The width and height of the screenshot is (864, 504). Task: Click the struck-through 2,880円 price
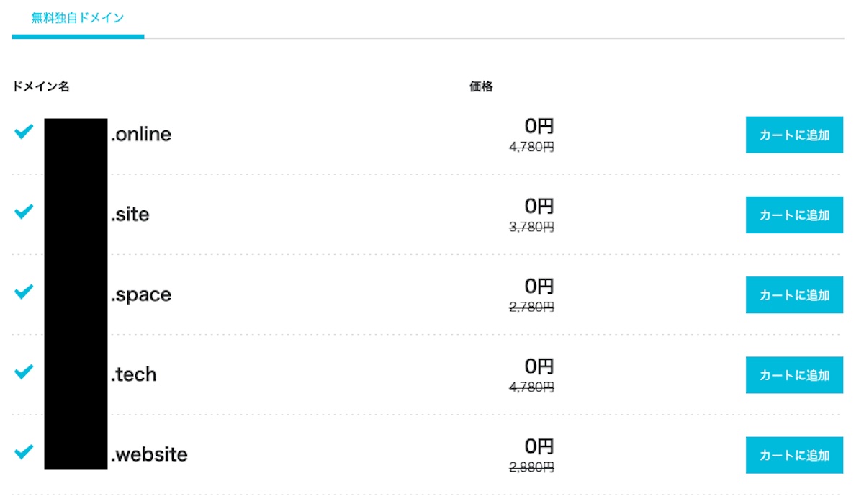coord(531,467)
